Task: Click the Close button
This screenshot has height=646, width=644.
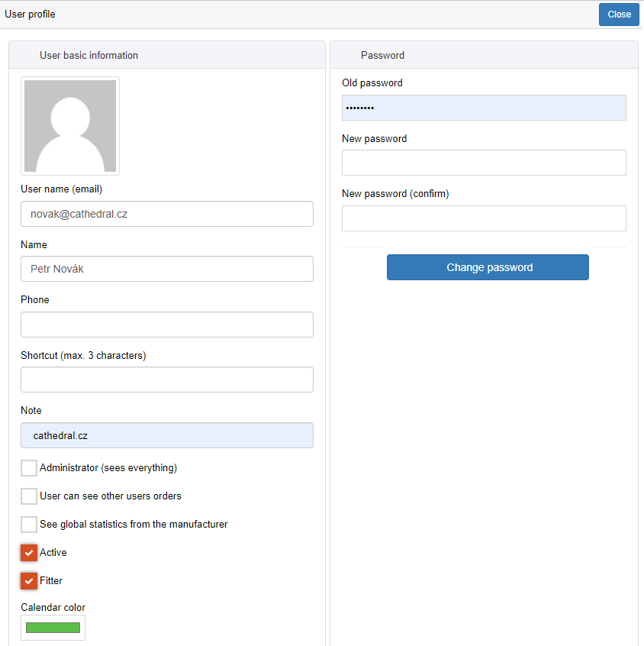Action: (x=619, y=15)
